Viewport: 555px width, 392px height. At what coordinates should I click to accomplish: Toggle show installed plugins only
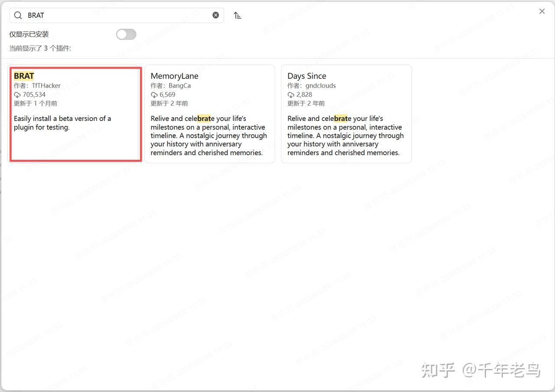(126, 34)
